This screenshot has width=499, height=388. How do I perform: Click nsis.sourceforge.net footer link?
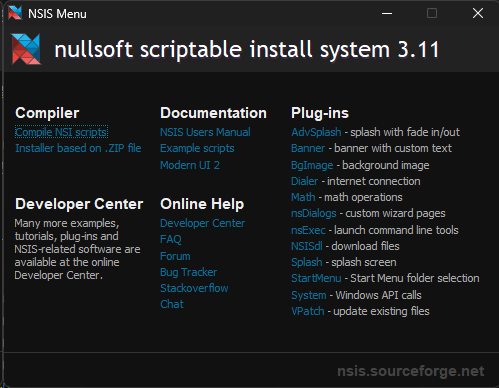(411, 371)
